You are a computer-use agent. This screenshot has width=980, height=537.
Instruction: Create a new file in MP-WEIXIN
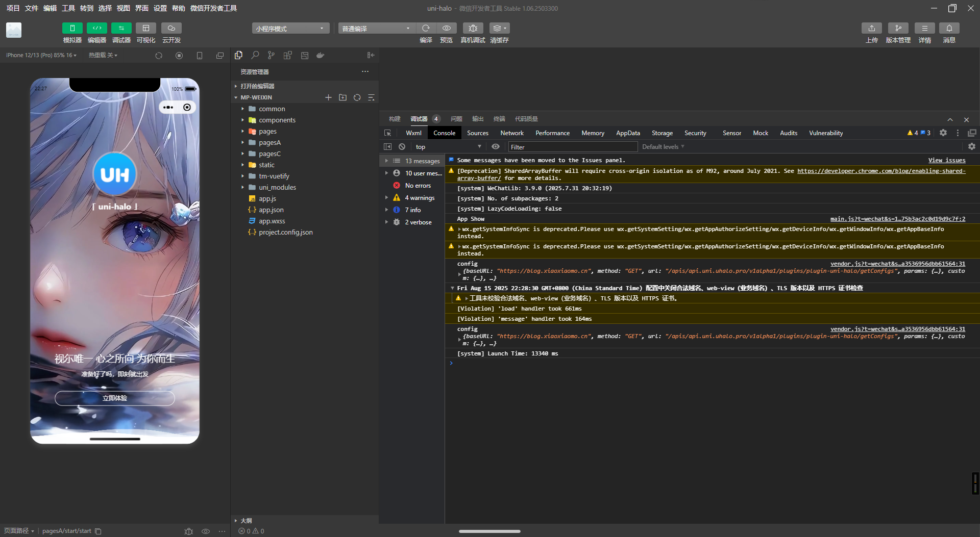pos(328,97)
